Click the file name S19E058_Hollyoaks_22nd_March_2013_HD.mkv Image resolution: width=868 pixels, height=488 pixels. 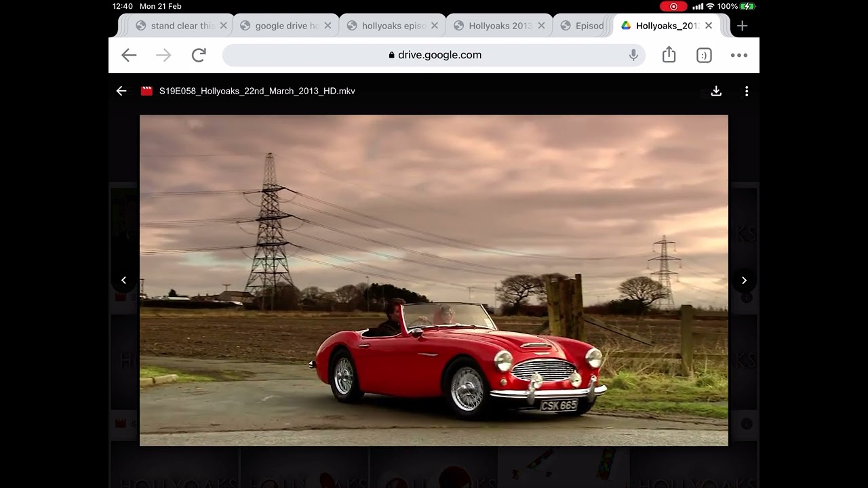(x=257, y=91)
